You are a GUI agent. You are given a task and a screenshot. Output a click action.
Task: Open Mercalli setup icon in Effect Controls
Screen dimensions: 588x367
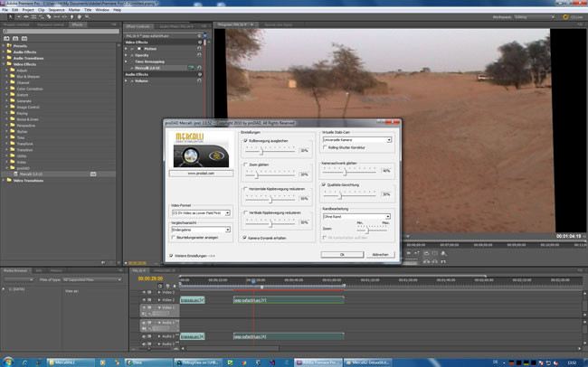click(191, 68)
